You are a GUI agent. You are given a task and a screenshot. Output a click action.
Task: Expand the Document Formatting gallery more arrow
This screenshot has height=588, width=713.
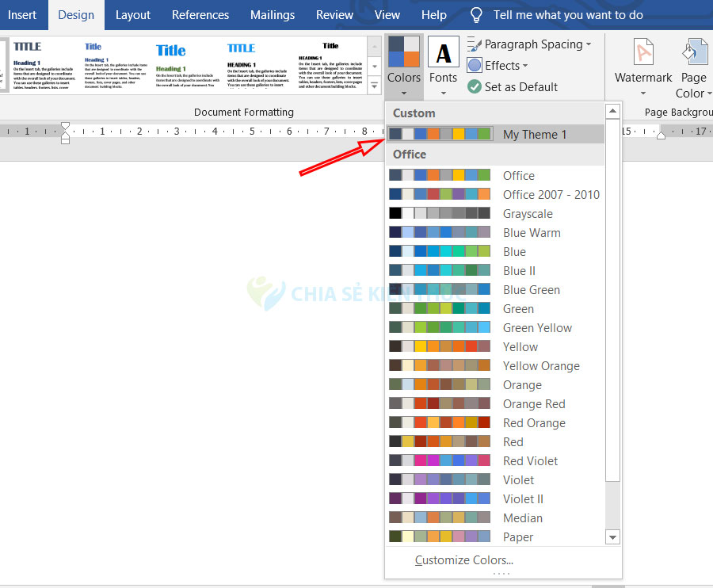click(x=375, y=86)
